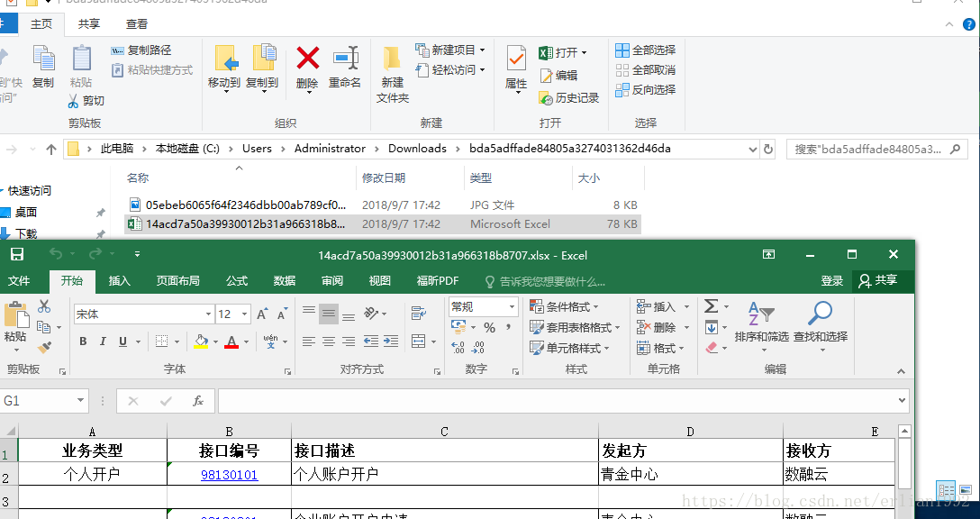Click hyperlink 98130101 in cell B2
Screen dimensions: 980x519
[x=230, y=475]
